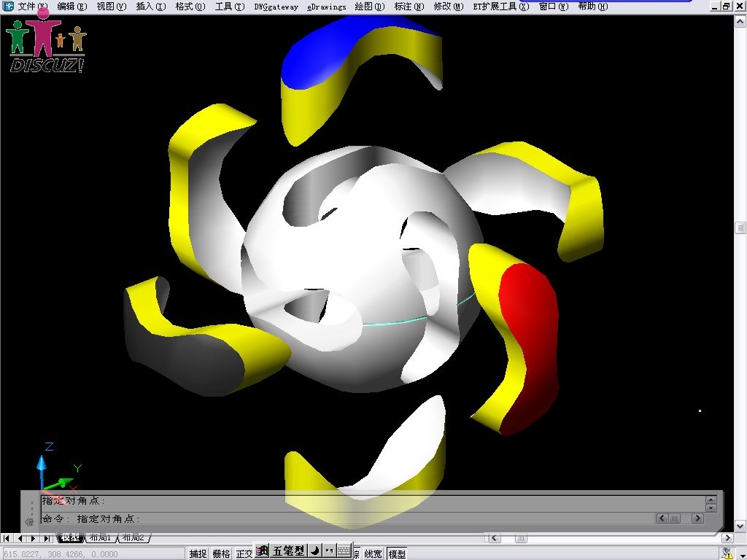Open the 工具 (Tools) menu
Image resolution: width=747 pixels, height=560 pixels.
click(230, 7)
